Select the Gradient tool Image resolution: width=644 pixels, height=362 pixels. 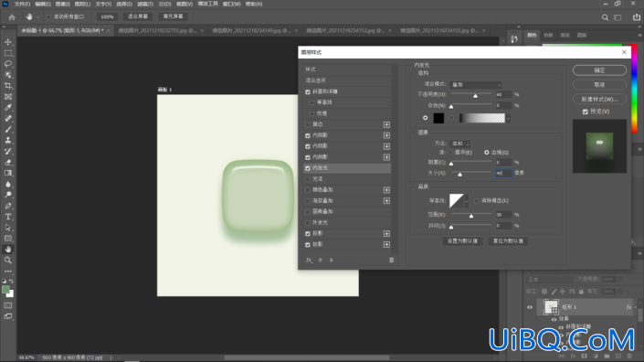[8, 173]
